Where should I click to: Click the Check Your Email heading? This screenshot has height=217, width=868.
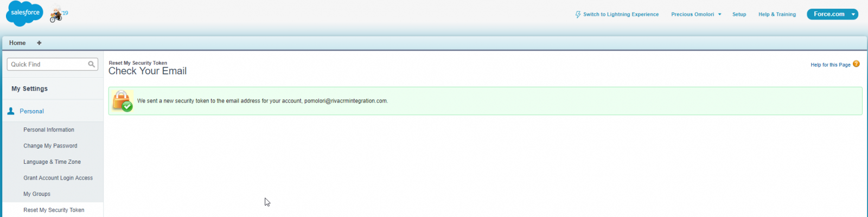148,71
